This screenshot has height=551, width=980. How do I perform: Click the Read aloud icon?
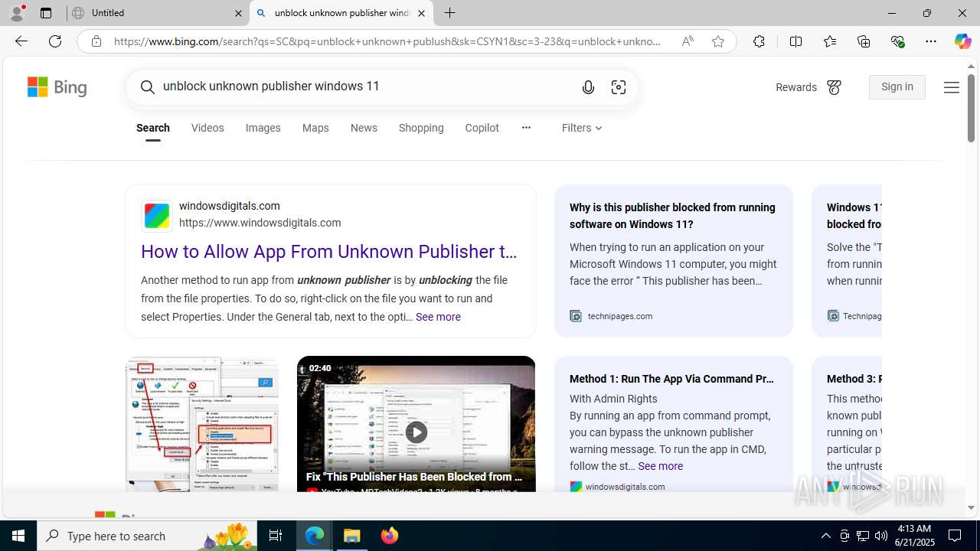(688, 41)
